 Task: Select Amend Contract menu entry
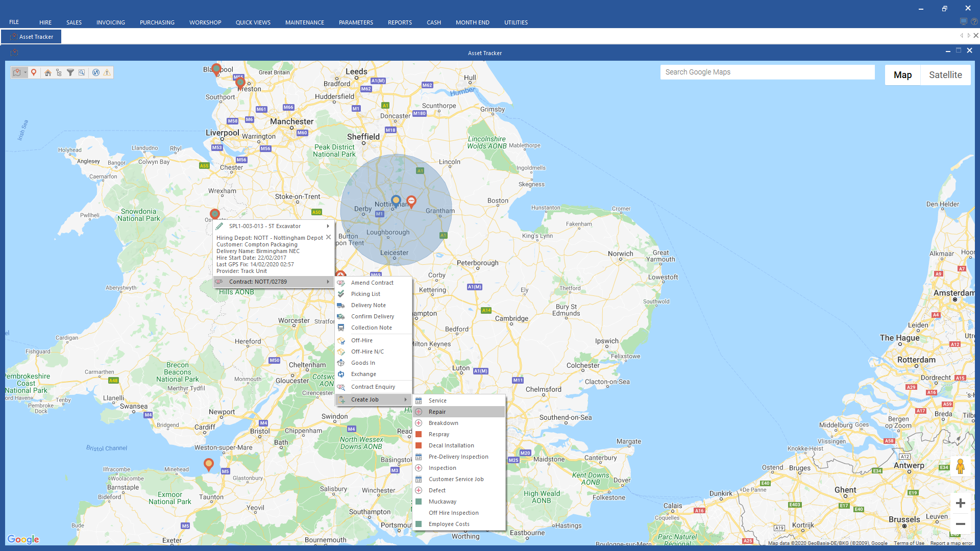(373, 283)
